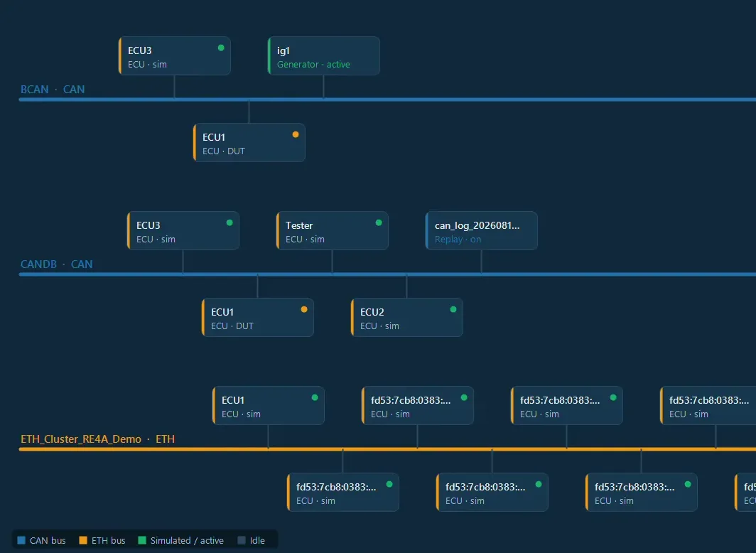Click 'ECU · DUT' text on CANDB ECU1
Viewport: 756px width, 553px height.
(232, 326)
